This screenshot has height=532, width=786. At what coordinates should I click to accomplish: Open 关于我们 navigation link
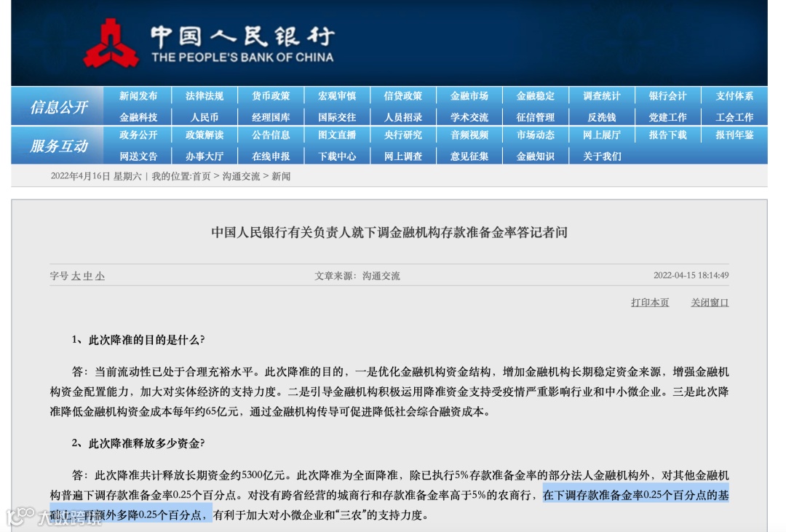[602, 156]
